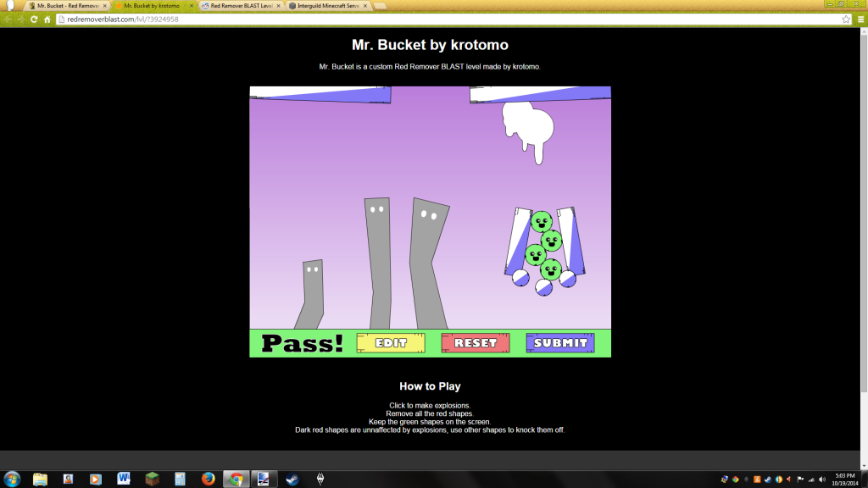The width and height of the screenshot is (868, 488).
Task: Click the 'How to Play' heading
Action: point(430,386)
